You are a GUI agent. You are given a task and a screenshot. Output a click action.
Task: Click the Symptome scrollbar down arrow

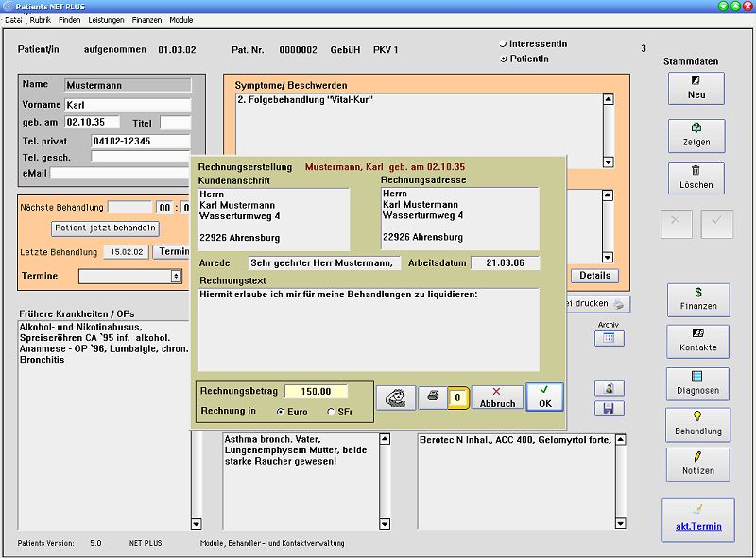(609, 161)
